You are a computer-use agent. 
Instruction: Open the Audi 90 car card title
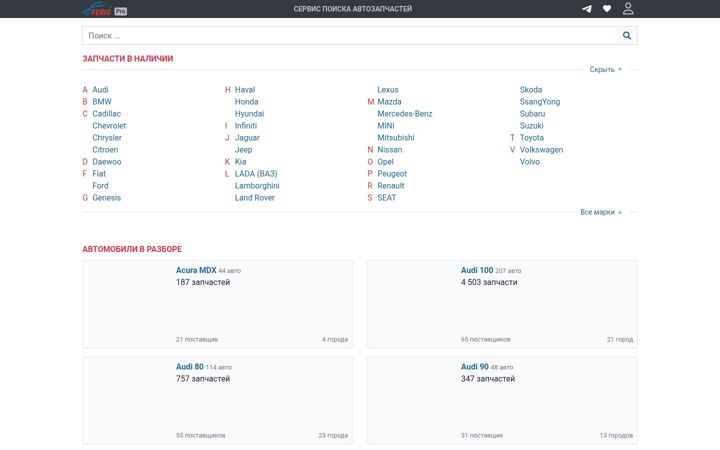[x=475, y=366]
